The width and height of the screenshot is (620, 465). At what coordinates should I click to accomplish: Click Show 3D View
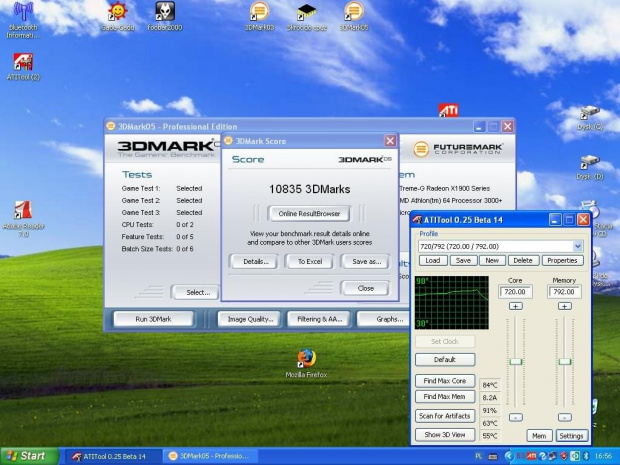445,435
